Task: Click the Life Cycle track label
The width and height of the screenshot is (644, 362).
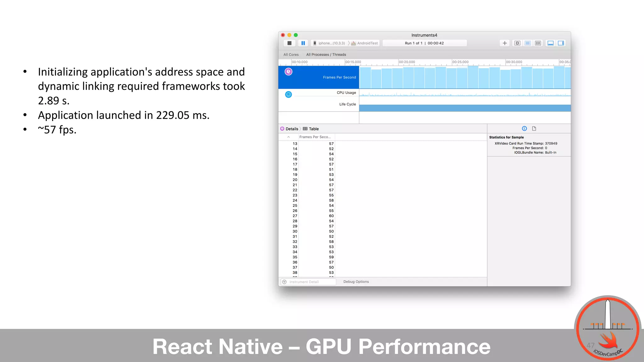Action: point(347,104)
